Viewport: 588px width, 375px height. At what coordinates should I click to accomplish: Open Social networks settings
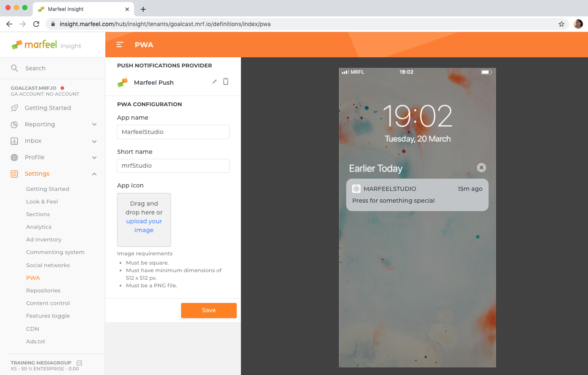coord(48,265)
